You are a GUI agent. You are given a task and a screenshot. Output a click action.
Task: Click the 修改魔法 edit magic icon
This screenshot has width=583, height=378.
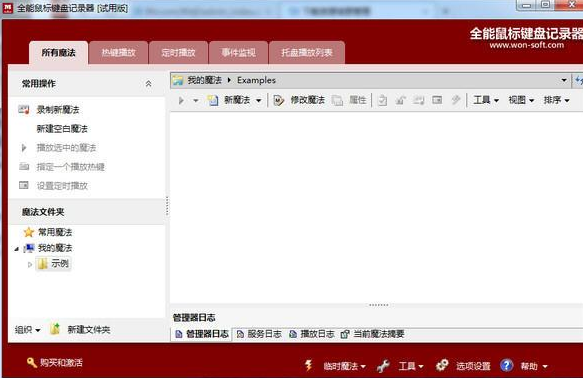coord(278,100)
